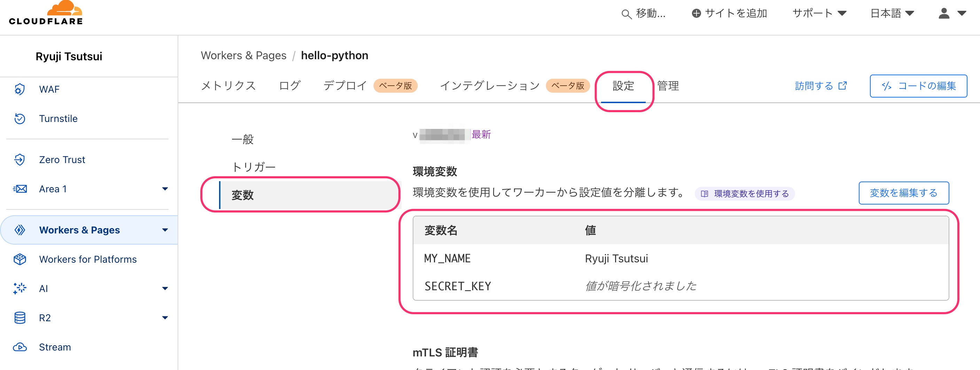Click the コードの編集 button
This screenshot has width=980, height=370.
click(918, 86)
